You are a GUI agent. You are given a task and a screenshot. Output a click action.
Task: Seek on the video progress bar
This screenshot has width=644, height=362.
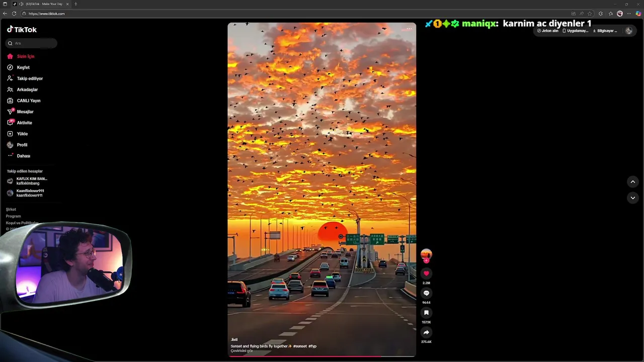(322, 356)
